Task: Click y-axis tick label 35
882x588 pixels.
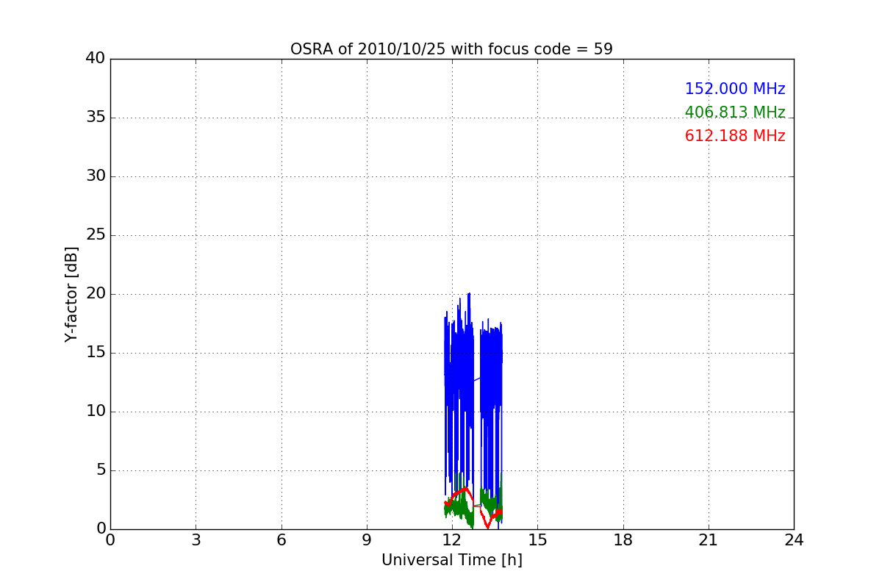Action: point(96,118)
